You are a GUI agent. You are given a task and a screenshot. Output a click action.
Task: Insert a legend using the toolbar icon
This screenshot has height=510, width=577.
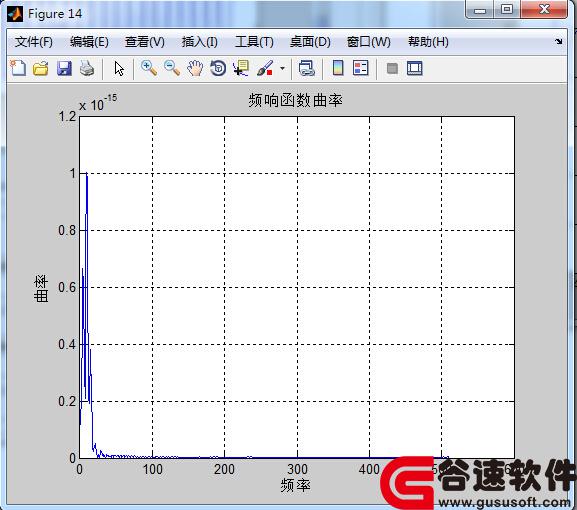tap(361, 68)
